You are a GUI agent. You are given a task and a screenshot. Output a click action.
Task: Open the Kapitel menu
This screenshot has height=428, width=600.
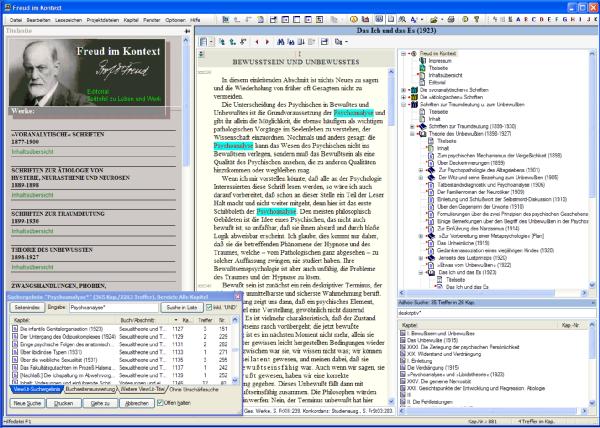click(x=131, y=20)
